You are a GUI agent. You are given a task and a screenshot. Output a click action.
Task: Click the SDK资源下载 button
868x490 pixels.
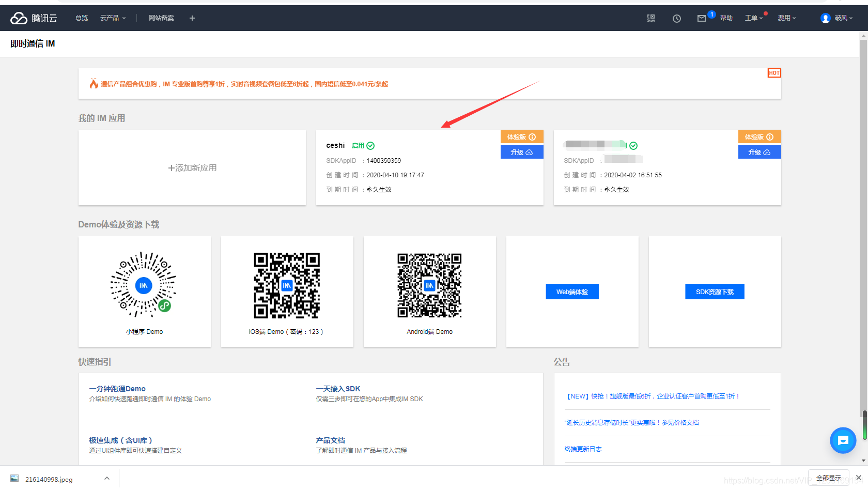click(x=715, y=292)
